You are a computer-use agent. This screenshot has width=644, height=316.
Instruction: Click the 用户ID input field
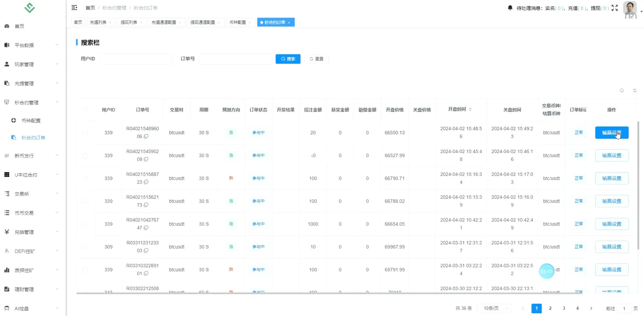[x=136, y=59]
